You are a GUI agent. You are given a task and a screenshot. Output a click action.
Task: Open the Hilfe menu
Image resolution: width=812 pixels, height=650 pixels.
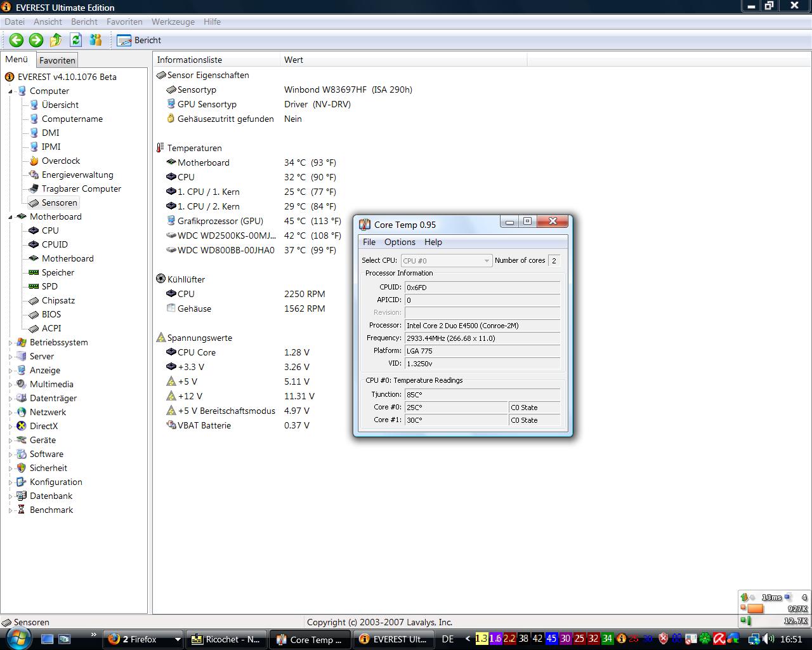coord(212,22)
